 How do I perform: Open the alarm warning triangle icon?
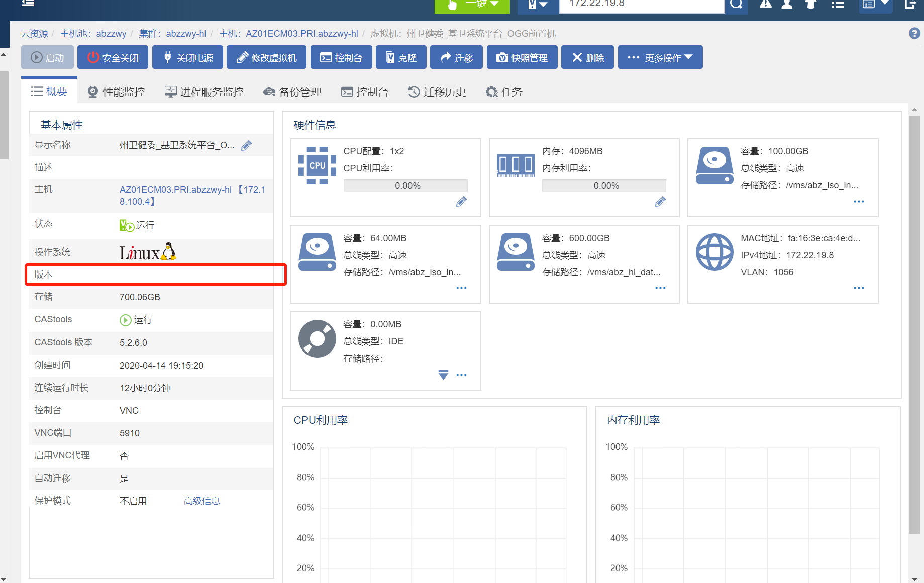tap(765, 4)
